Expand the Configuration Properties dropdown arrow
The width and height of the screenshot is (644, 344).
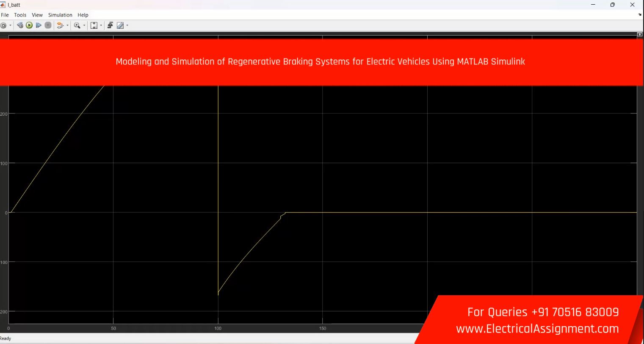click(10, 25)
